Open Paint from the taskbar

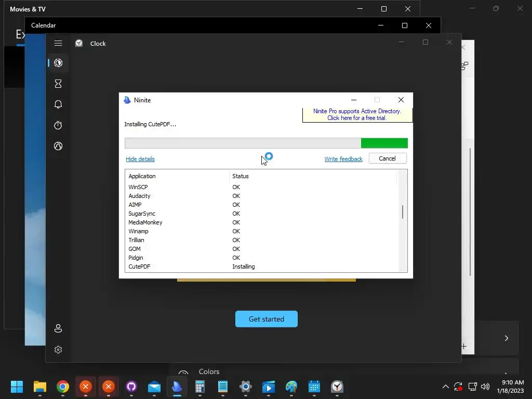pos(291,387)
